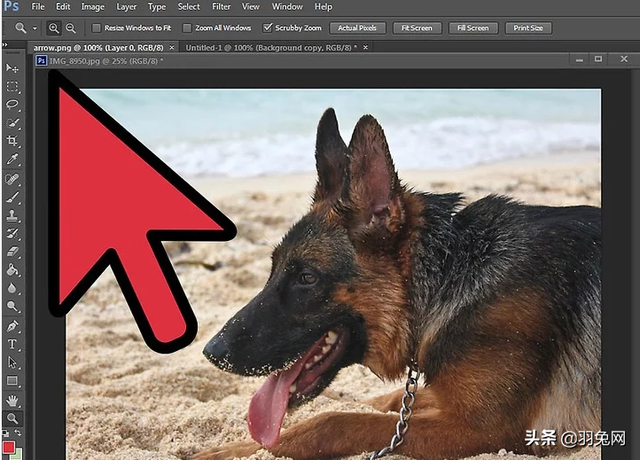Select the Move tool
The width and height of the screenshot is (640, 460).
12,68
